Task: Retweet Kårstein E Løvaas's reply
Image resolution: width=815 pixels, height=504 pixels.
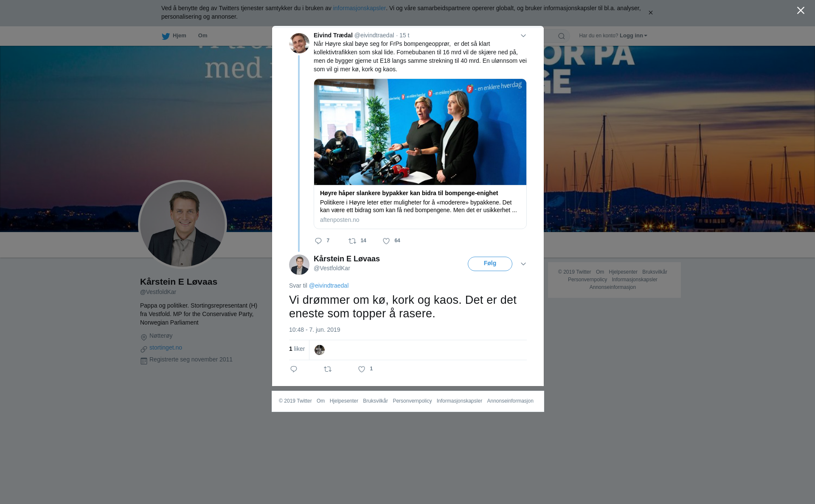Action: click(328, 369)
